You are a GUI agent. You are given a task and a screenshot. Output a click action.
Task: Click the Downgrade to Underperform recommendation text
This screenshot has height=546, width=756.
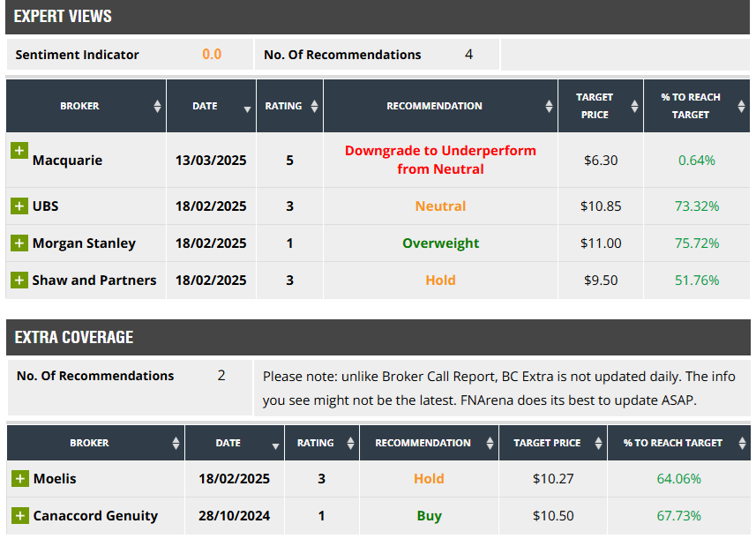[440, 160]
